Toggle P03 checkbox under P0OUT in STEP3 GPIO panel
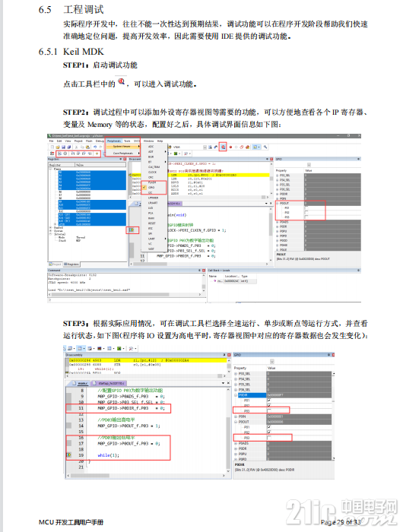Image resolution: width=403 pixels, height=532 pixels. tap(269, 438)
